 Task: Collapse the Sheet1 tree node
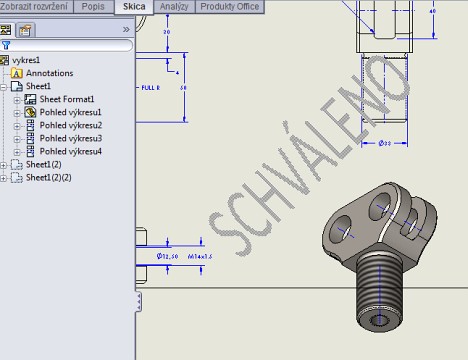pyautogui.click(x=3, y=87)
